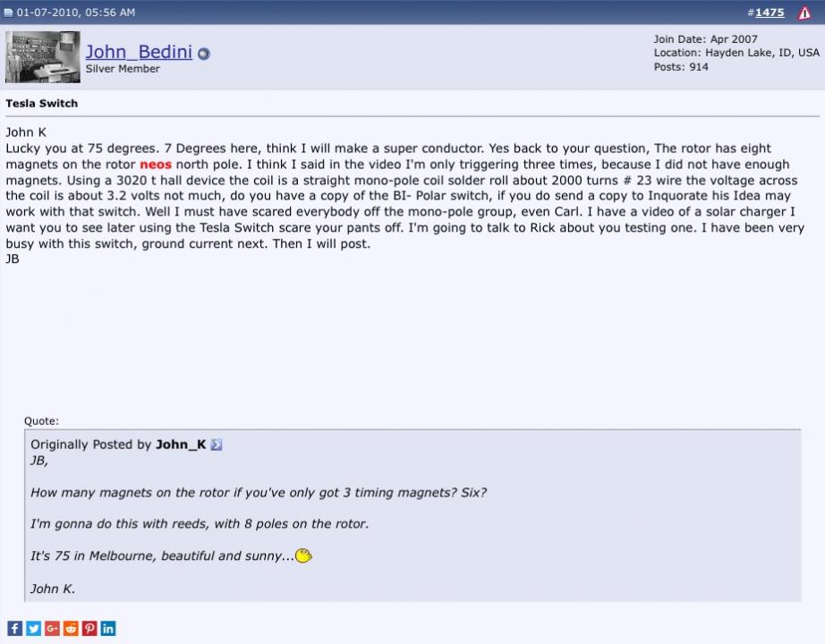The image size is (825, 644).
Task: Click the Posts: 914 count
Action: point(681,67)
